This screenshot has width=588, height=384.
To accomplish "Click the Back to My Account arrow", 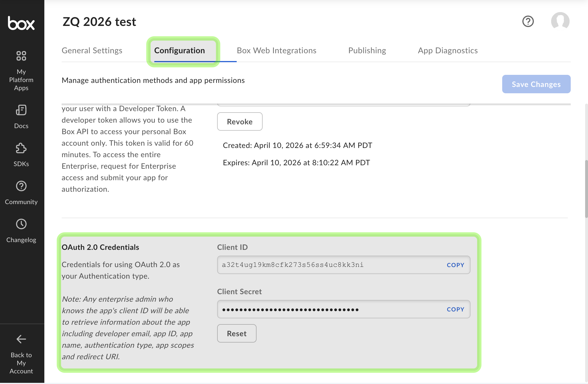I will tap(21, 339).
